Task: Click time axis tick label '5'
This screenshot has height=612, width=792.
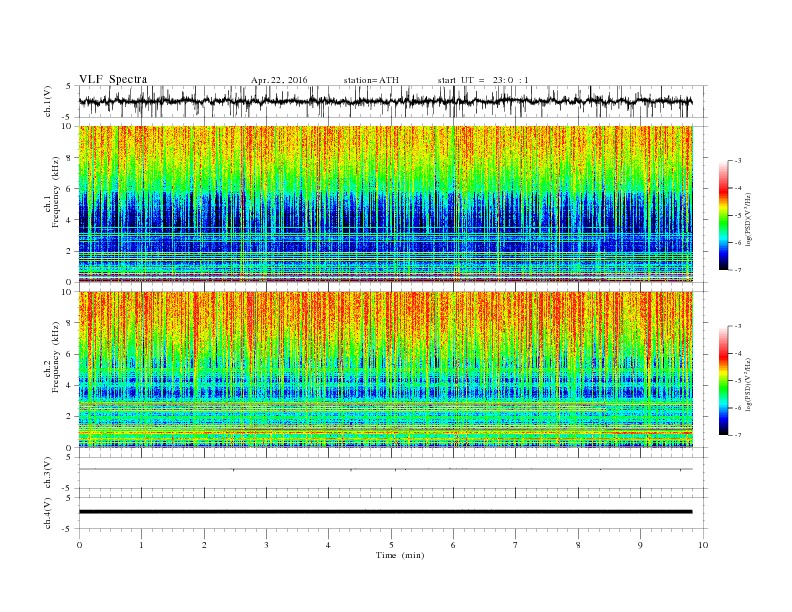Action: (x=391, y=545)
